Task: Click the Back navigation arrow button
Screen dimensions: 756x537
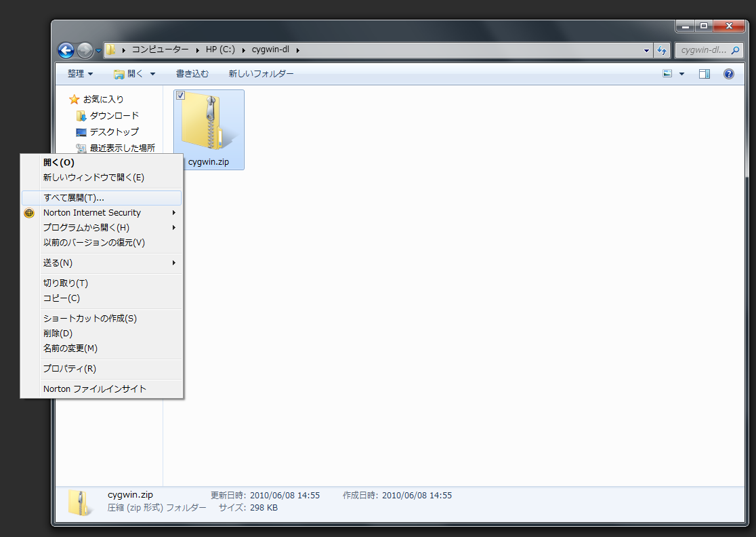Action: tap(66, 50)
